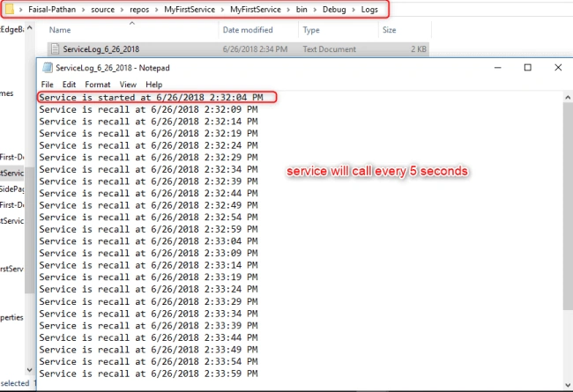Viewport: 573px width, 392px height.
Task: Click log line ending 2:33:04 PM
Action: pyautogui.click(x=148, y=241)
